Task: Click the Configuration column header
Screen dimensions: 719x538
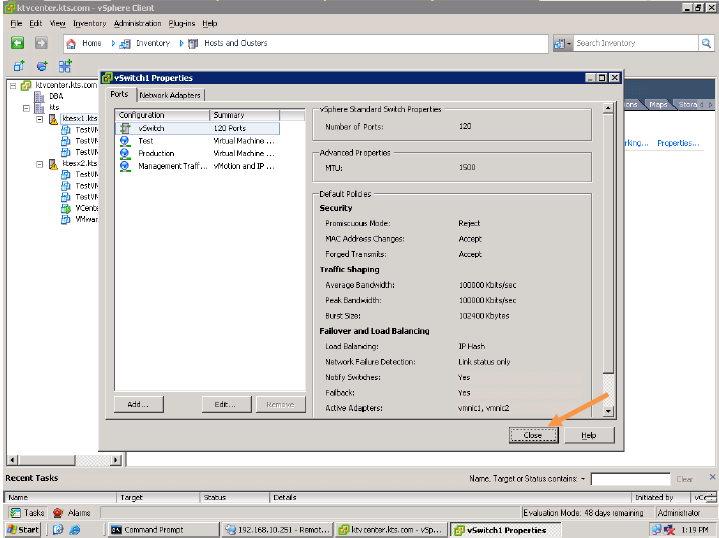Action: (162, 115)
